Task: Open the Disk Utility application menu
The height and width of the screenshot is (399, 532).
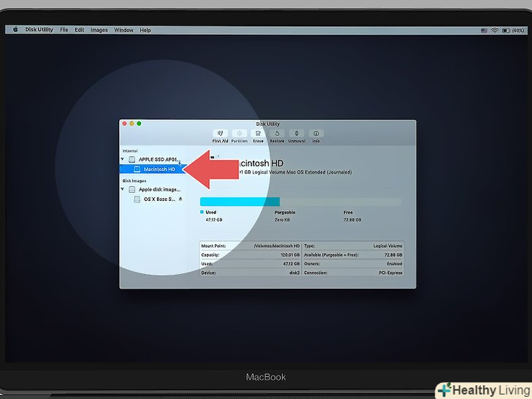Action: point(39,29)
